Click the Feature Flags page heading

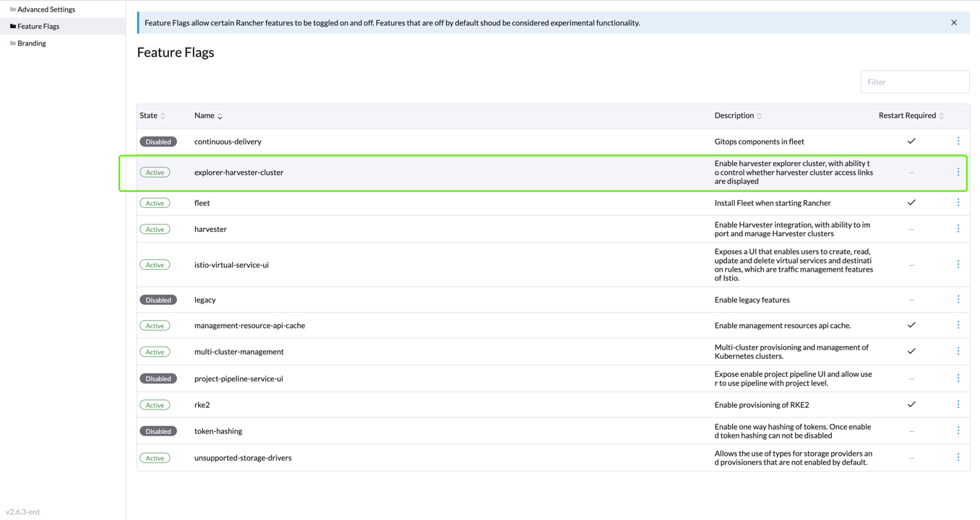pyautogui.click(x=176, y=52)
